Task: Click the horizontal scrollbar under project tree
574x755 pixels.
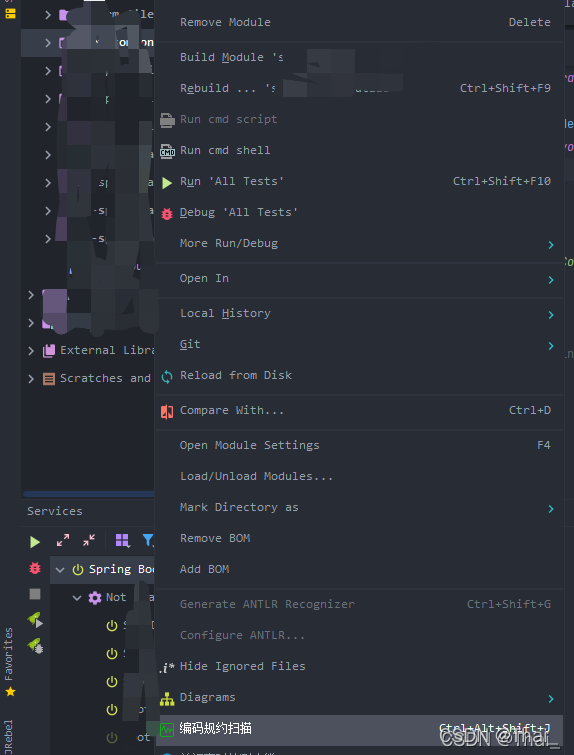Action: click(89, 494)
